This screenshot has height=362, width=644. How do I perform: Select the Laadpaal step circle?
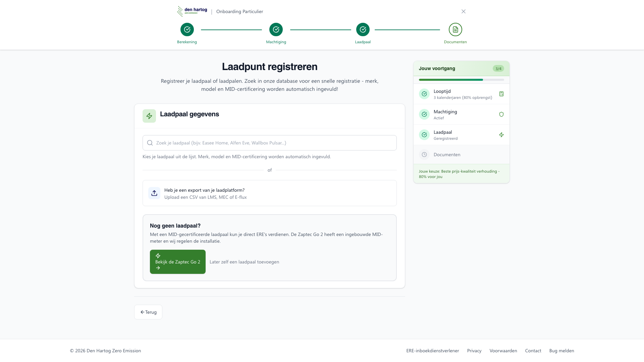363,29
